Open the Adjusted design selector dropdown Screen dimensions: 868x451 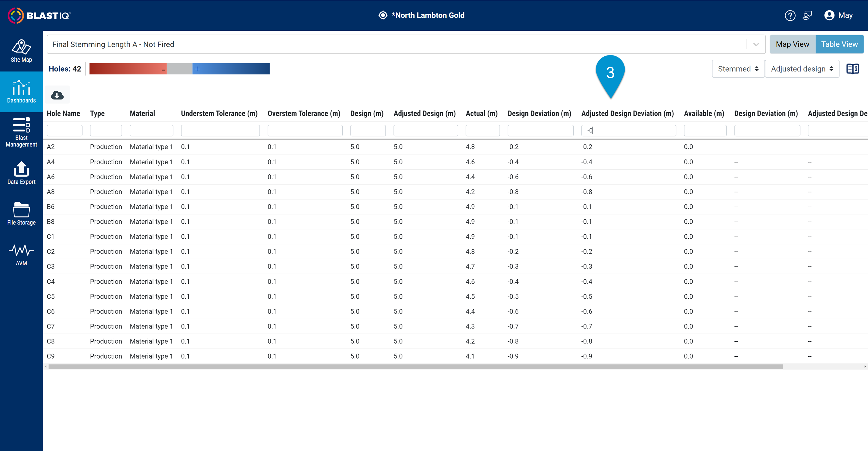802,69
